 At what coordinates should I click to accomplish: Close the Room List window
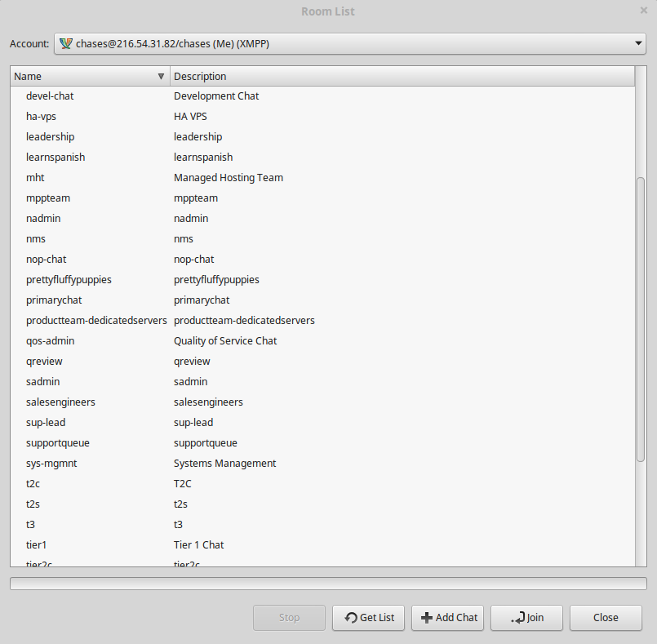click(644, 11)
